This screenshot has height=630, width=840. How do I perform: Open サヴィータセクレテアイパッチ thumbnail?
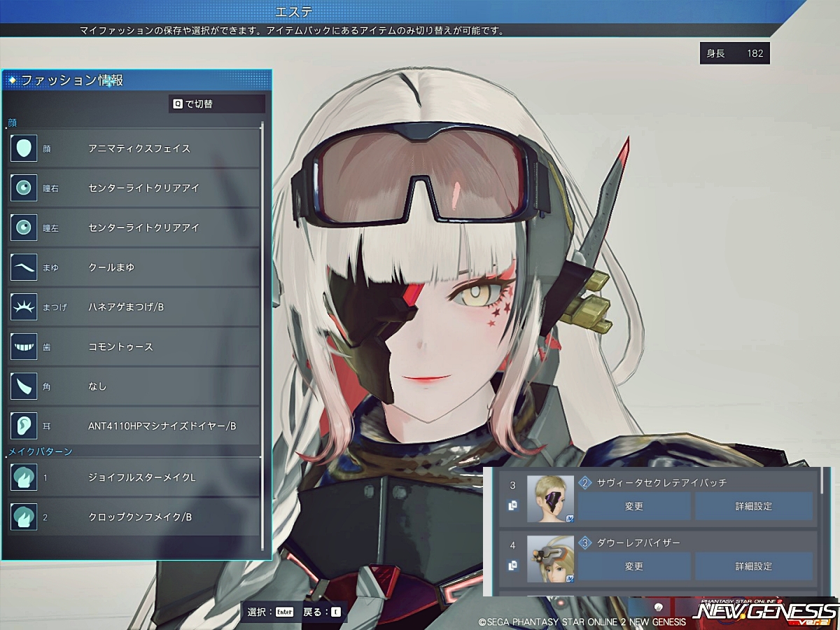pyautogui.click(x=550, y=499)
